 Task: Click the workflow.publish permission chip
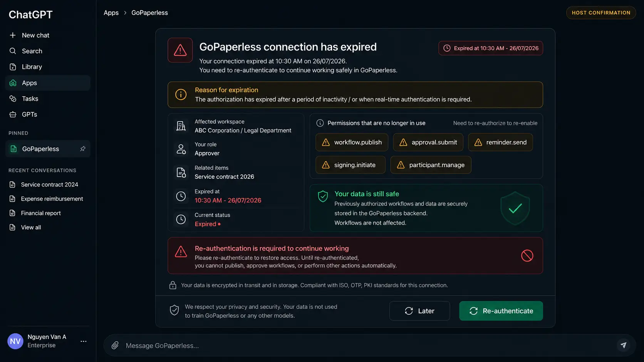tap(352, 142)
